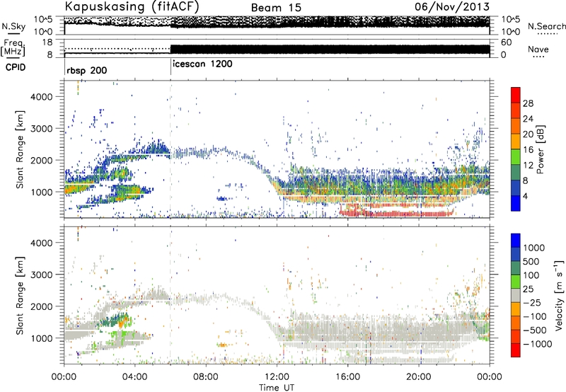Click the "-25" velocity colorbar tick
Image resolution: width=566 pixels, height=392 pixels.
tap(532, 303)
